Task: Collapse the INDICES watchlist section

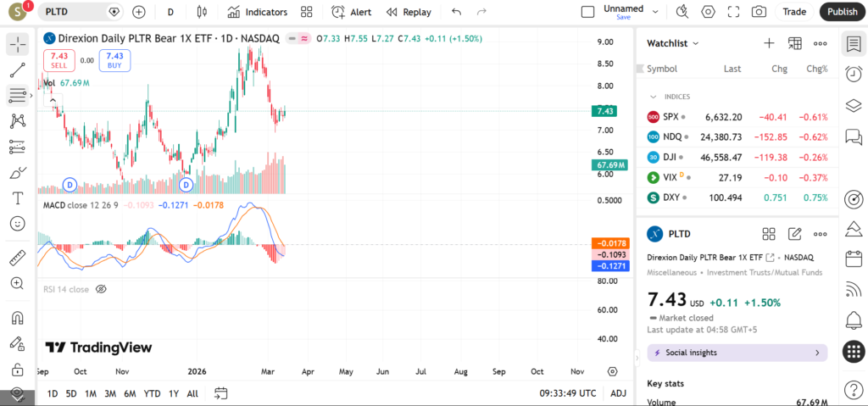Action: 654,97
